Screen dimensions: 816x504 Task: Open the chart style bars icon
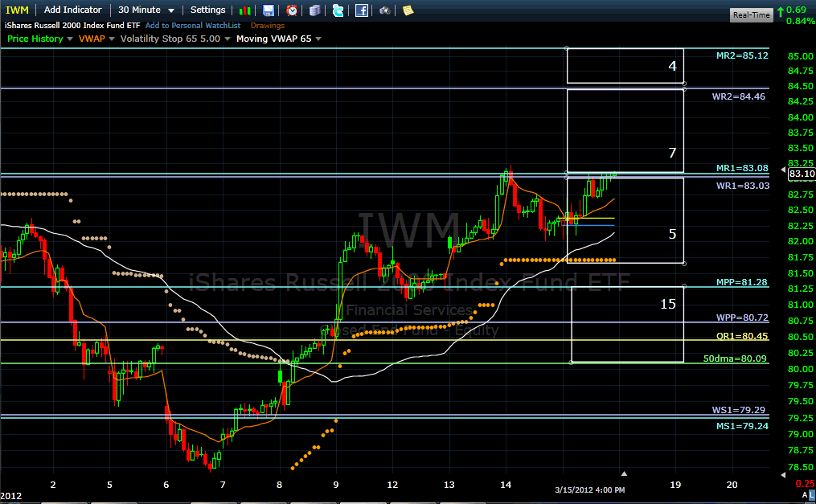[244, 10]
